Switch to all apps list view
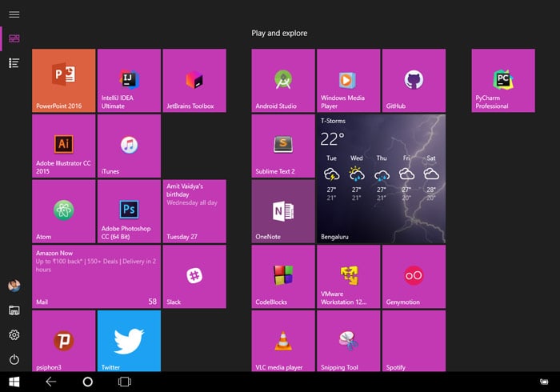Image resolution: width=560 pixels, height=392 pixels. tap(14, 63)
